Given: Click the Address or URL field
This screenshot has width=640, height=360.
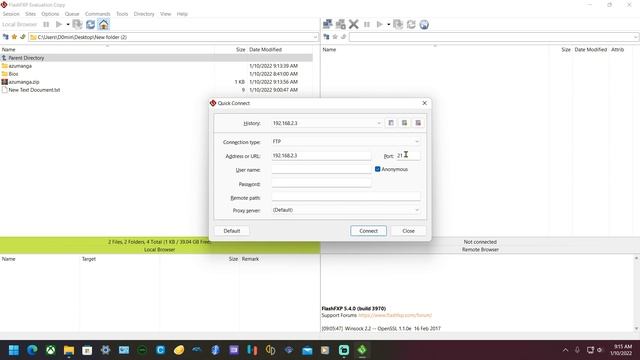Looking at the screenshot, I should [x=321, y=156].
